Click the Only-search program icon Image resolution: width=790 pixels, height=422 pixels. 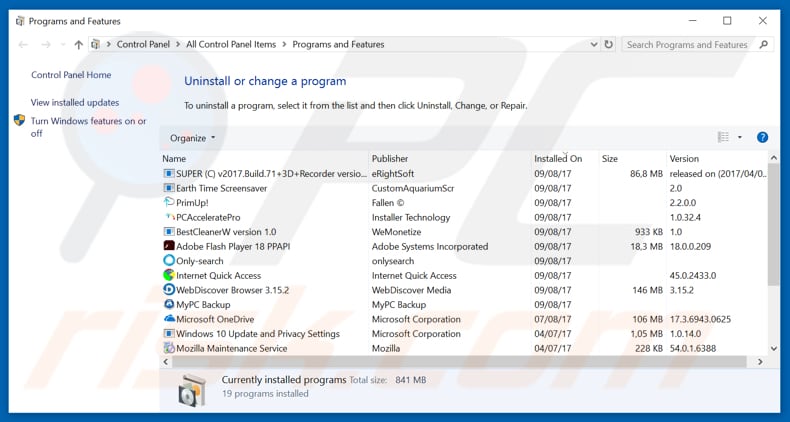(x=169, y=261)
